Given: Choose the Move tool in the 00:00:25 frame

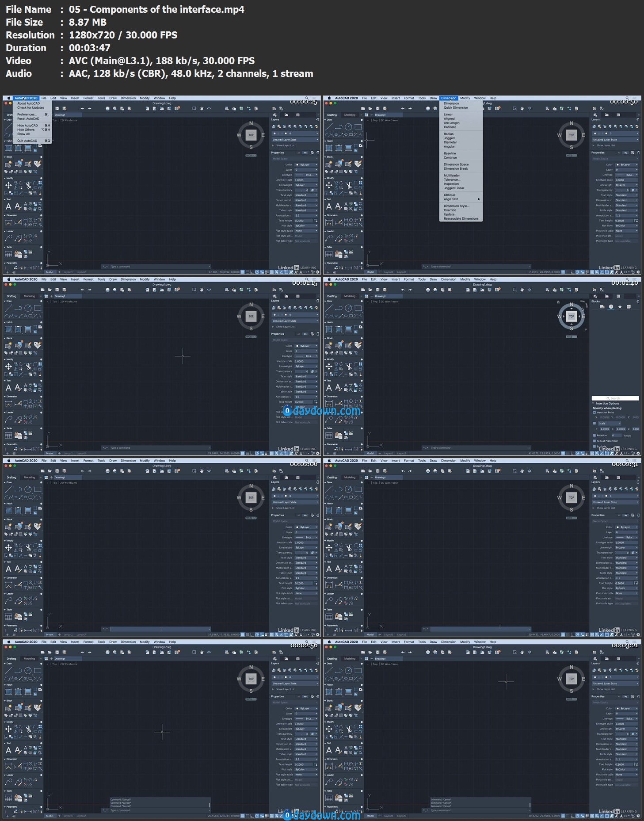Looking at the screenshot, I should (x=8, y=185).
